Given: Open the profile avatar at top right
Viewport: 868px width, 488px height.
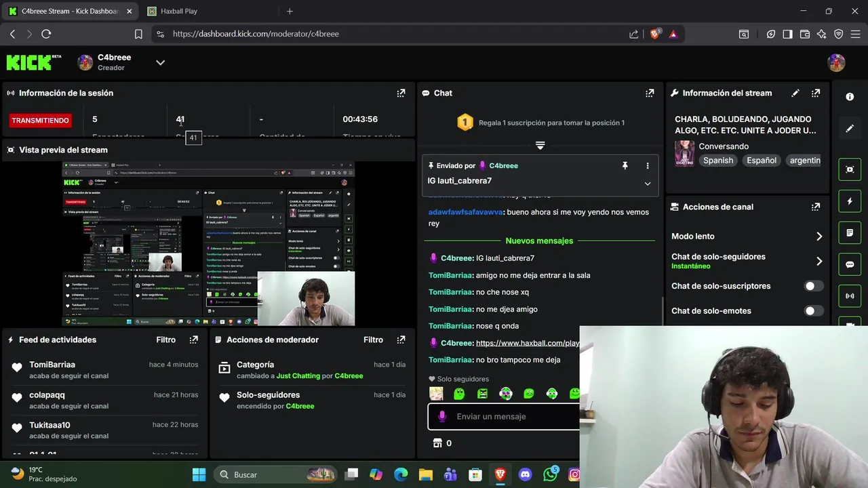Looking at the screenshot, I should click(836, 62).
